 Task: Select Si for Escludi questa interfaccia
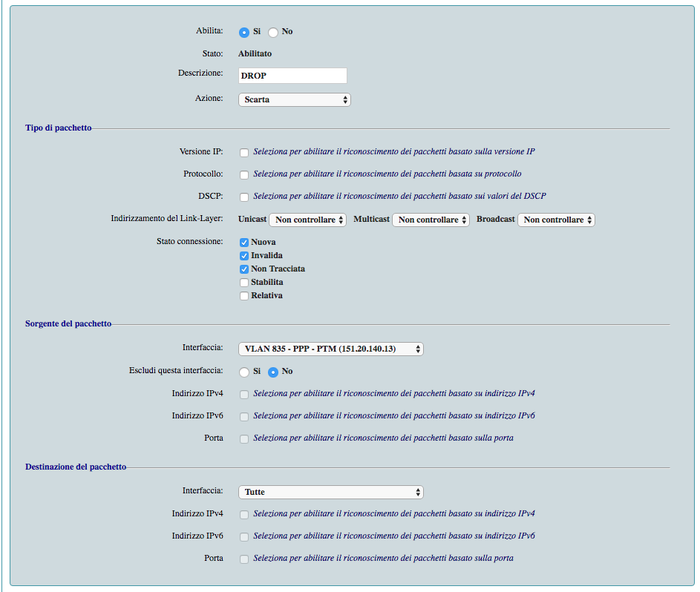[243, 372]
